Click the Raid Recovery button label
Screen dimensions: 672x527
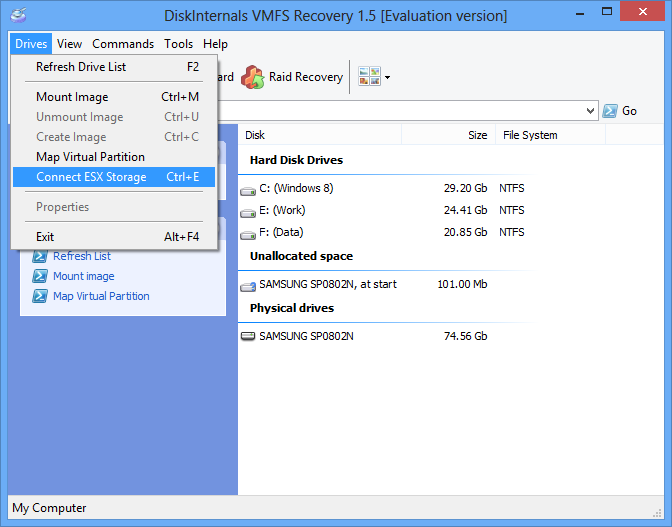(306, 77)
